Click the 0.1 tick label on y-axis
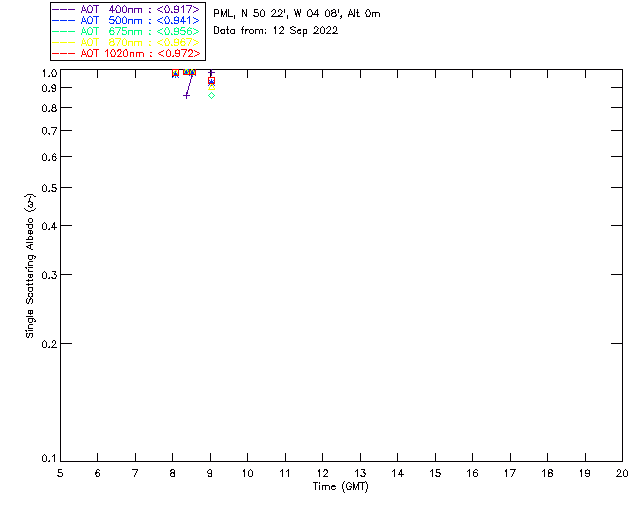 click(x=50, y=459)
